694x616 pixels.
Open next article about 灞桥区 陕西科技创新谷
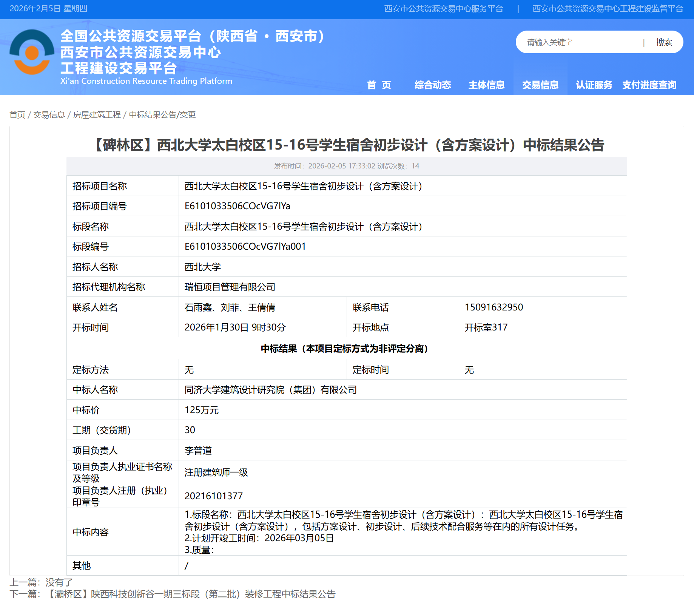[x=191, y=594]
